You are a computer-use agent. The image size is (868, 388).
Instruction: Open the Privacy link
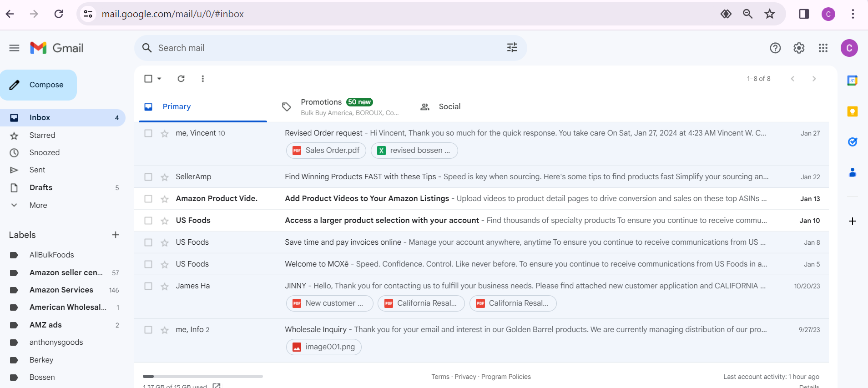click(465, 377)
